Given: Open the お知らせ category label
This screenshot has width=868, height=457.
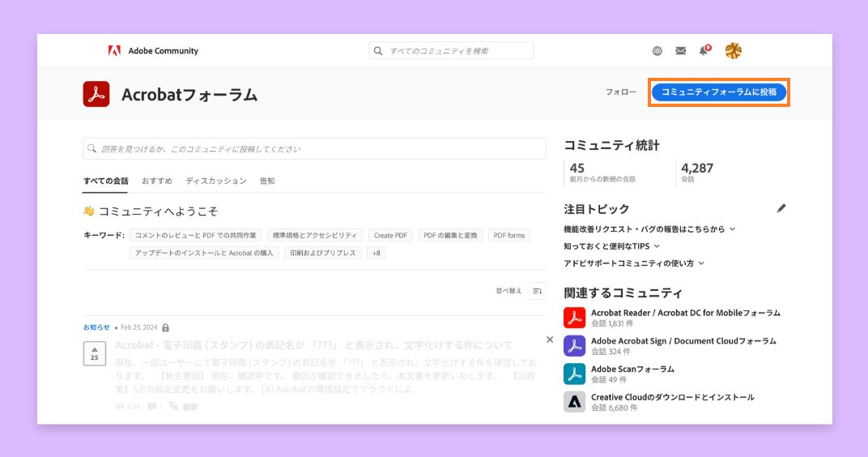Looking at the screenshot, I should (x=96, y=327).
